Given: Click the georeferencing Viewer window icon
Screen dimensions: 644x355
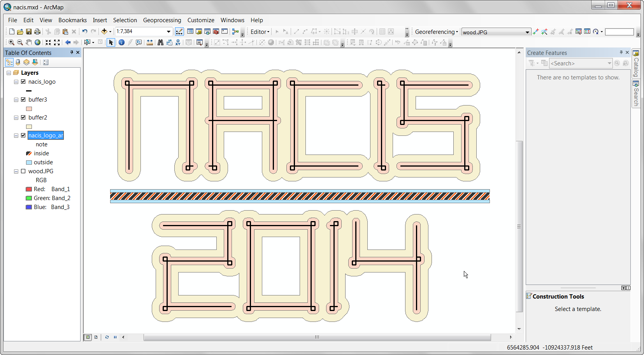Looking at the screenshot, I should (x=579, y=32).
